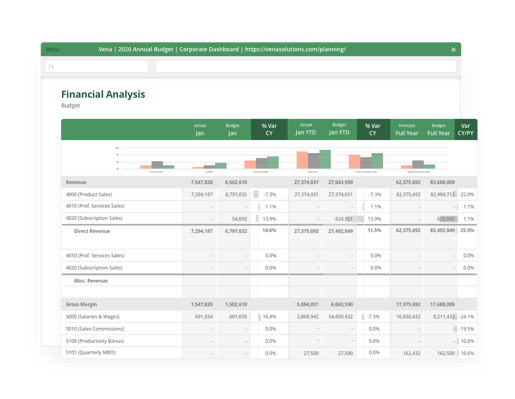Click the fx formula name box

(x=96, y=67)
